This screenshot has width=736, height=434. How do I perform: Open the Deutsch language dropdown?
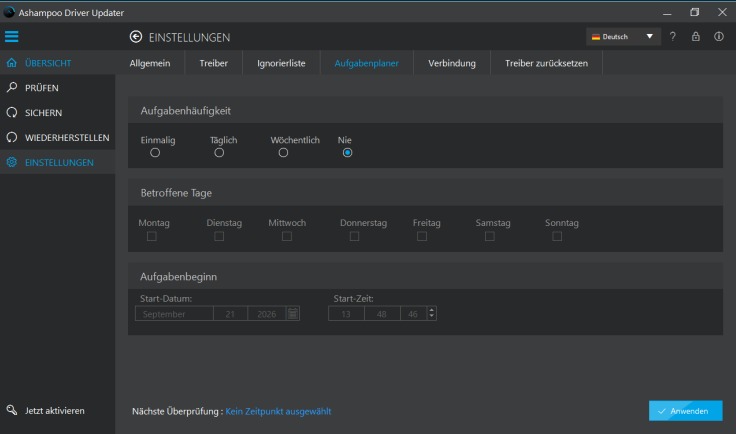tap(623, 37)
